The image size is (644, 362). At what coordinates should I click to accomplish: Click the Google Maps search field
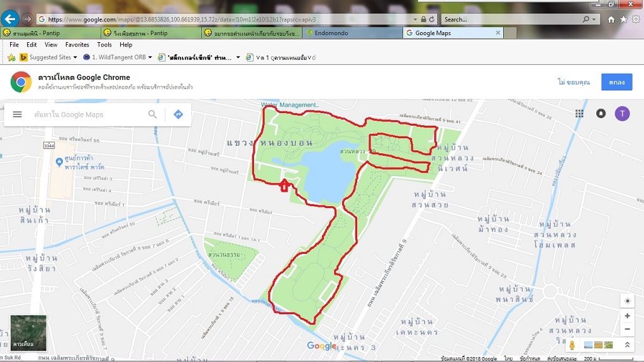tap(88, 114)
